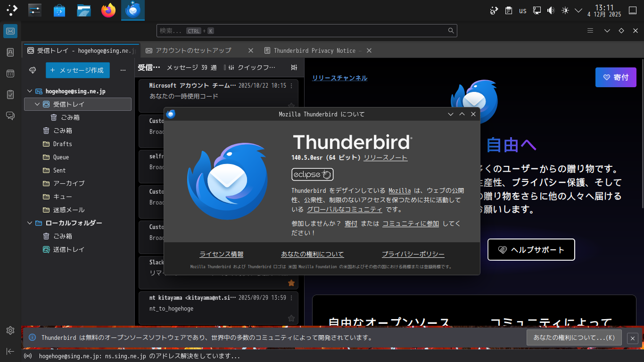The height and width of the screenshot is (362, 644).
Task: Open the volume tray icon
Action: (551, 10)
